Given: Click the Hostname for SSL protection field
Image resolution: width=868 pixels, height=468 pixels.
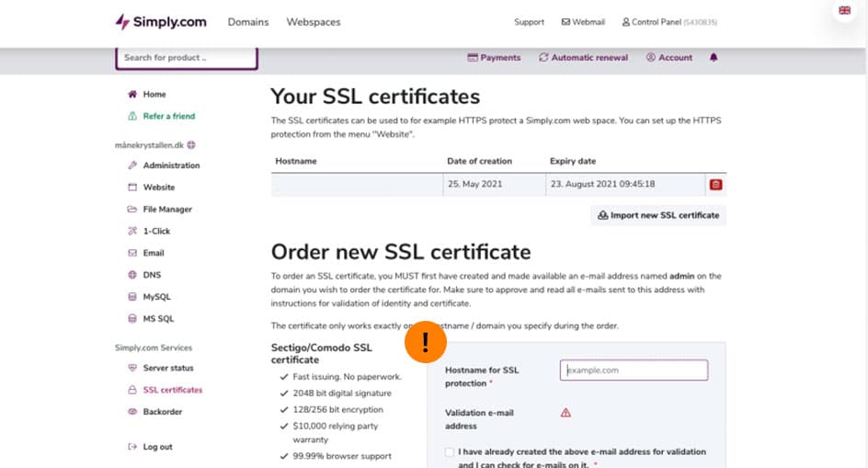Looking at the screenshot, I should click(x=634, y=370).
